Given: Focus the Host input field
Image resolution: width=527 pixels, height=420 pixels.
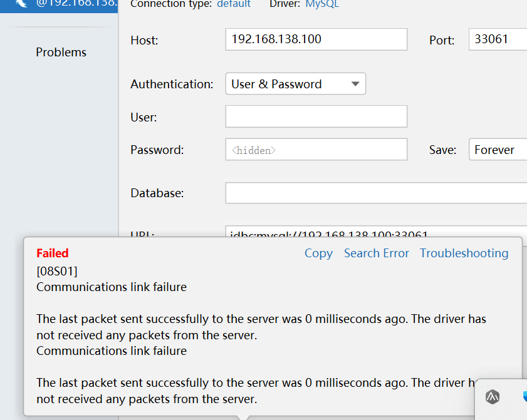Looking at the screenshot, I should tap(316, 39).
